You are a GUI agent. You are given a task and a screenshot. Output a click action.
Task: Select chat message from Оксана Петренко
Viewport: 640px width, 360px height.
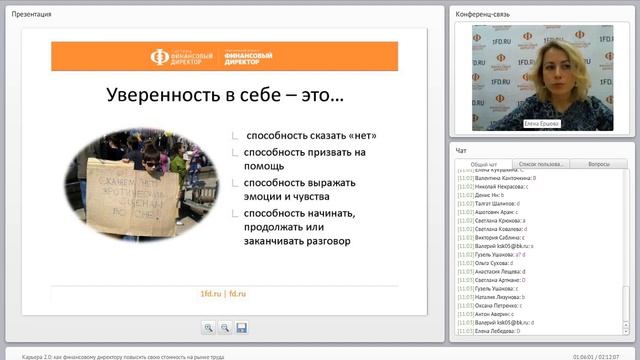[x=490, y=306]
